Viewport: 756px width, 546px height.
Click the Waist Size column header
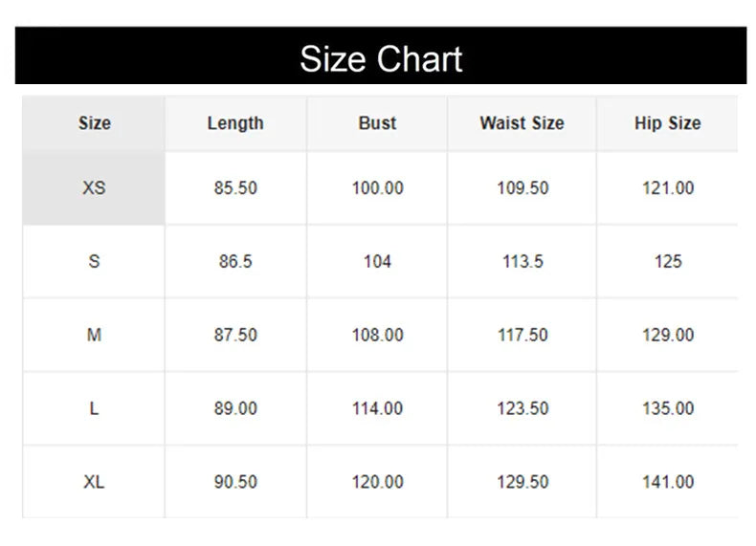click(x=522, y=123)
